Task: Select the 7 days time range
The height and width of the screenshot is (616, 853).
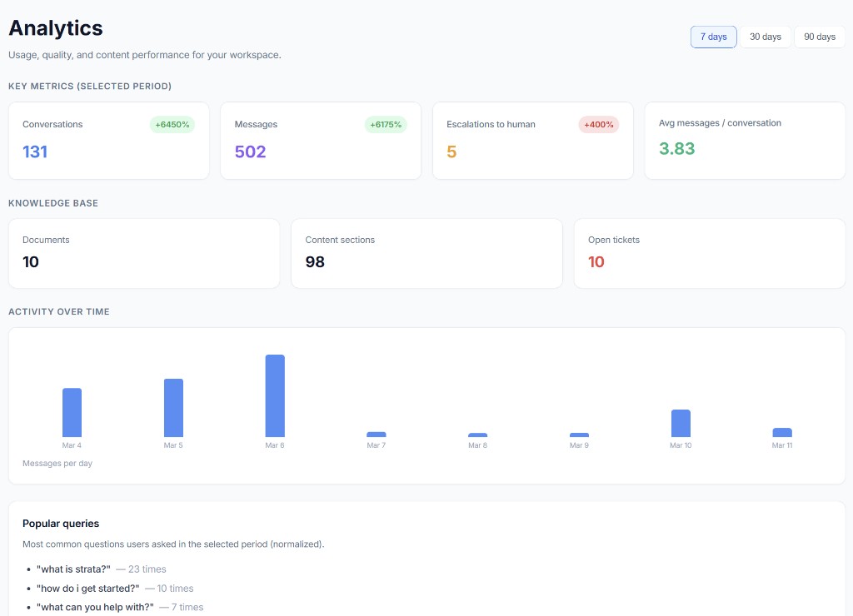Action: point(713,37)
